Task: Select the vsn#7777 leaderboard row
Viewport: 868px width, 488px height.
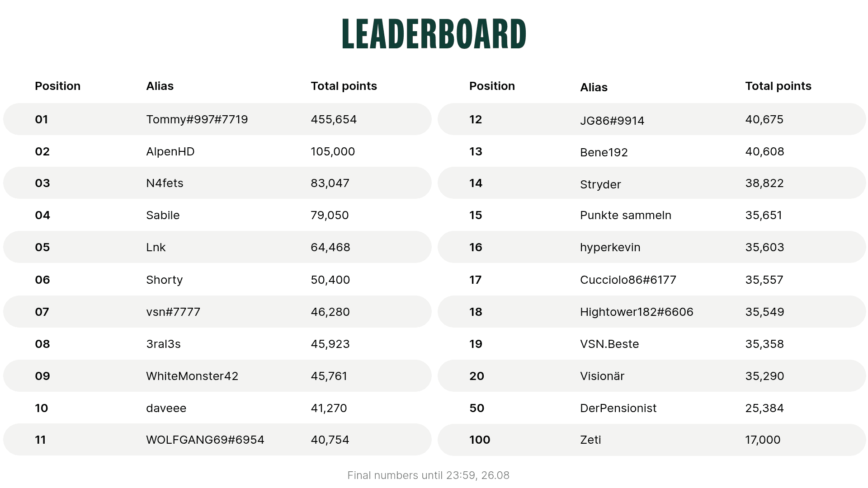Action: [x=217, y=312]
